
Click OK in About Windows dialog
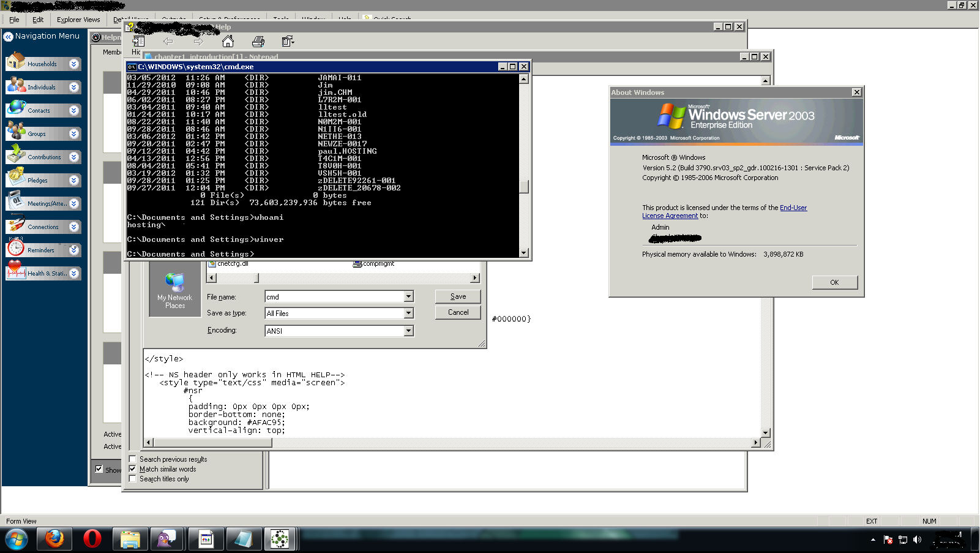click(834, 282)
